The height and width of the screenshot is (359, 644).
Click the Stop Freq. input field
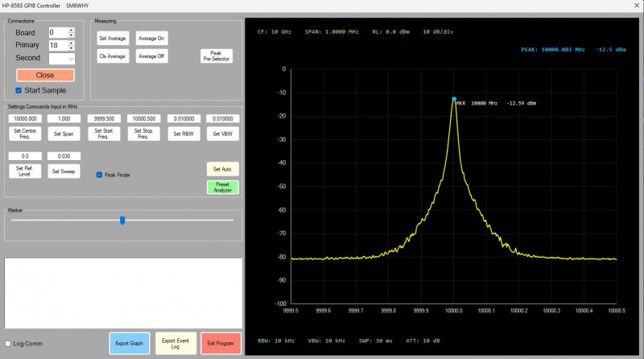(144, 118)
